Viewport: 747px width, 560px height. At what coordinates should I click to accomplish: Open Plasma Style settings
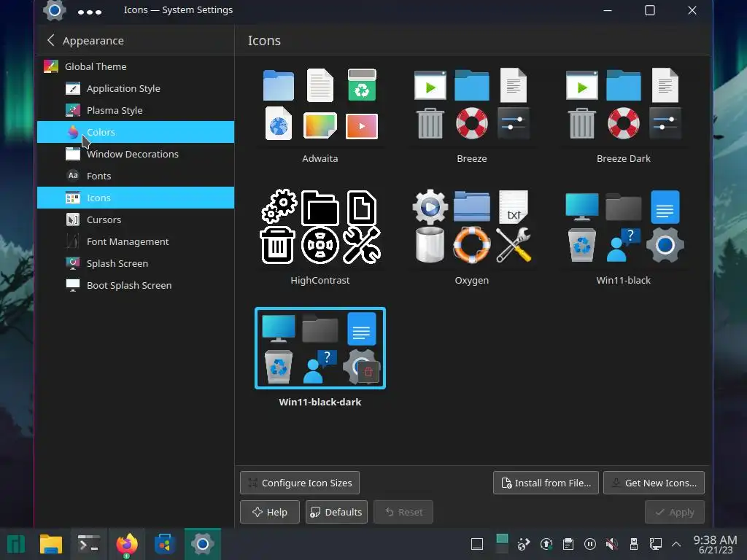pyautogui.click(x=136, y=111)
